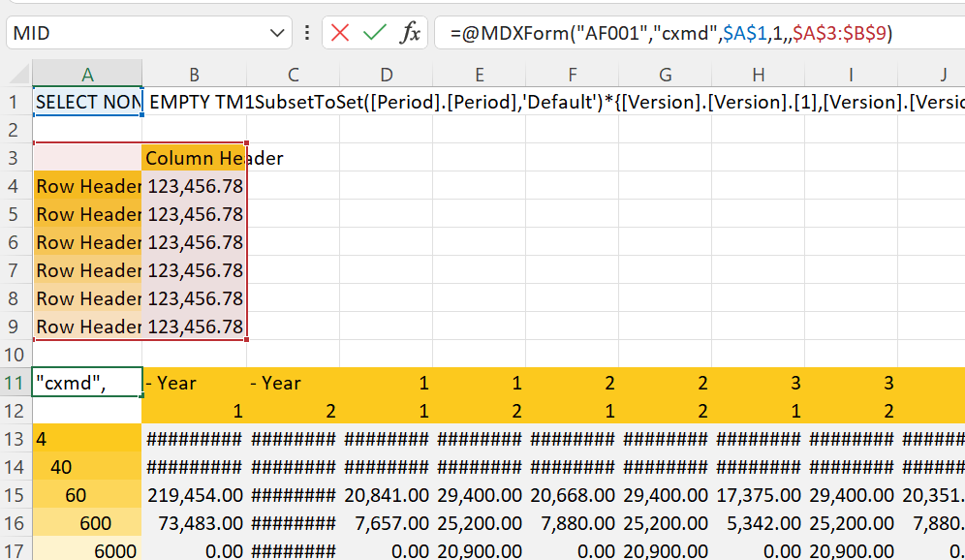Select row 11 header
Viewport: 965px width, 560px height.
pyautogui.click(x=15, y=383)
